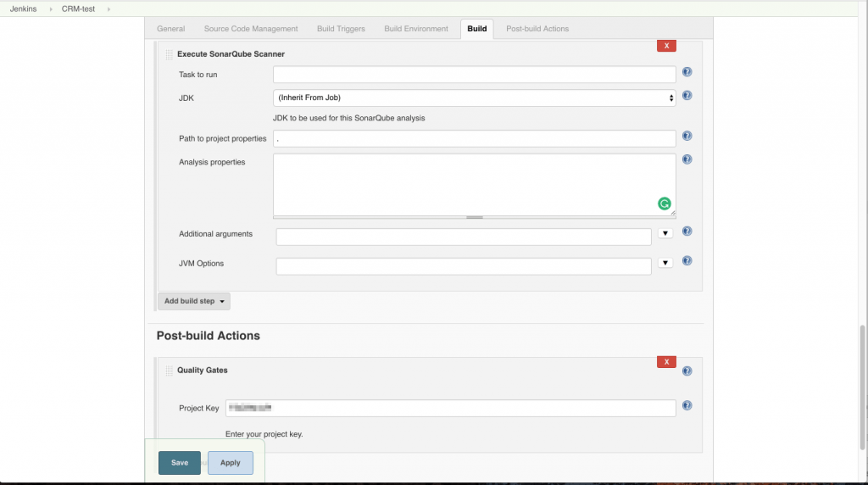Click 'JDK to be used for this SonarQube analysis' text
Image resolution: width=868 pixels, height=485 pixels.
pos(348,119)
